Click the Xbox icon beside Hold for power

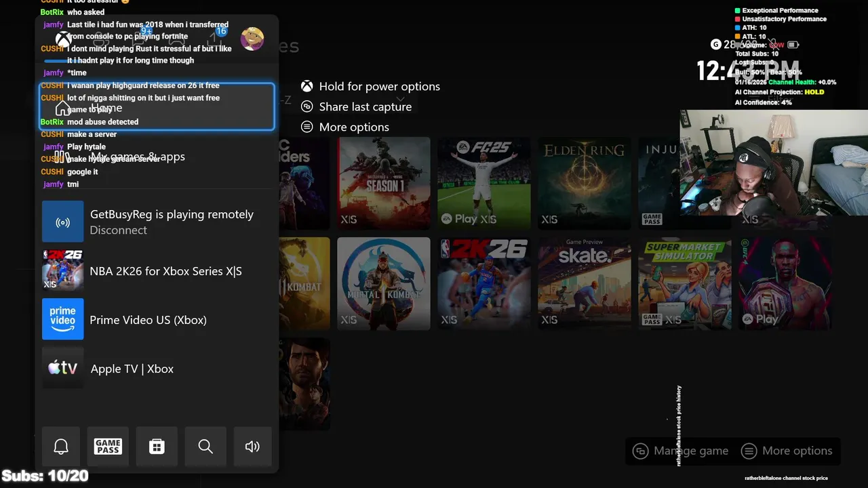point(307,86)
